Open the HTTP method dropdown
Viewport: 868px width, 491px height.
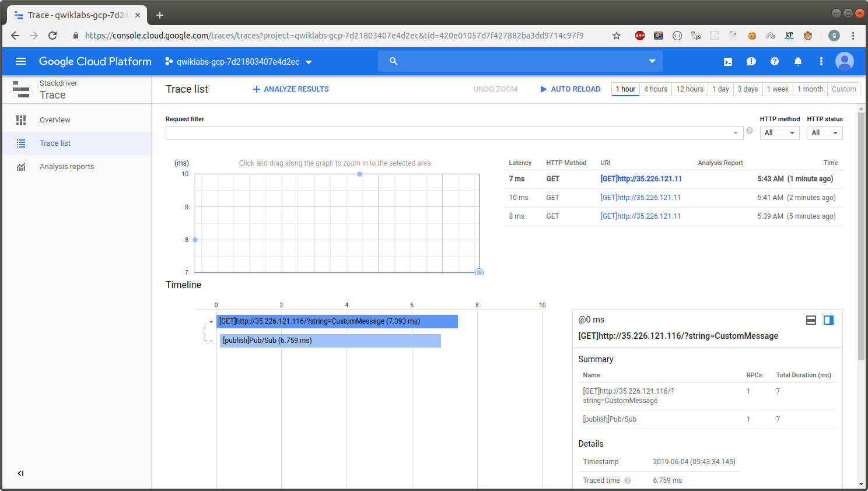pyautogui.click(x=779, y=133)
